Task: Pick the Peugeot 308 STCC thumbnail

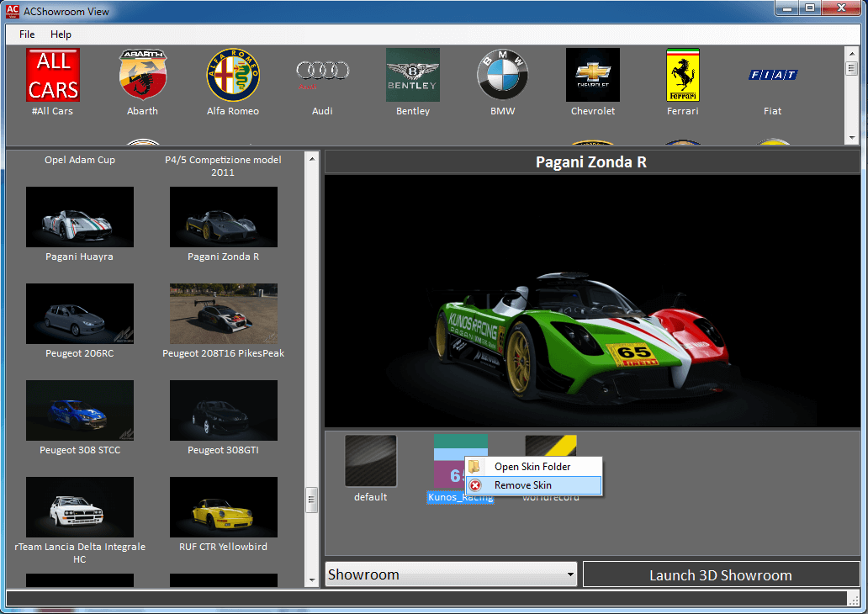Action: click(x=80, y=410)
